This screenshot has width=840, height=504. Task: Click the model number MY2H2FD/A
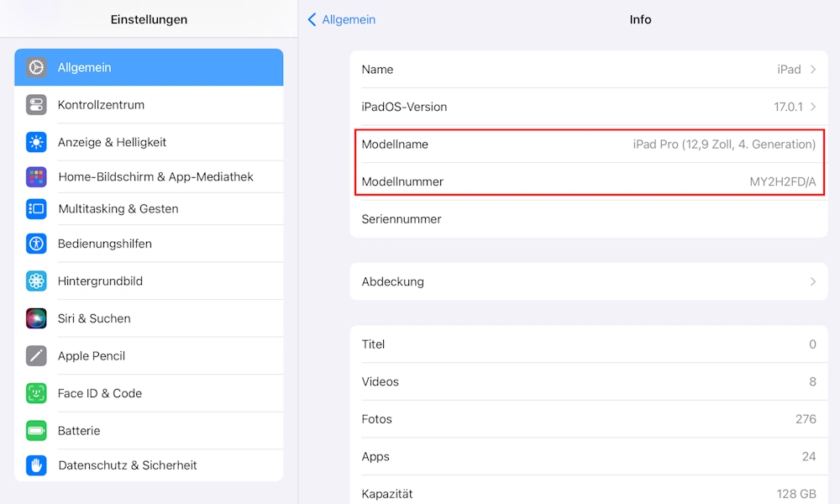(x=783, y=182)
